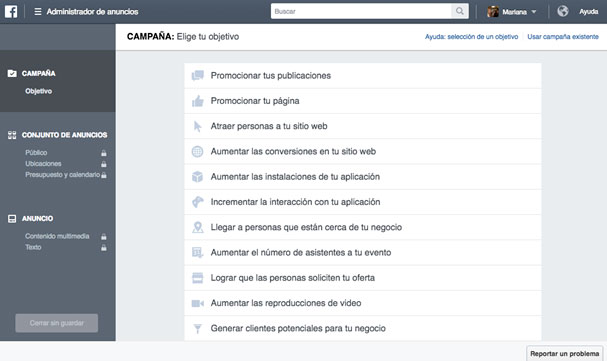607x361 pixels.
Task: Click Usar campaña existente link
Action: [x=563, y=37]
